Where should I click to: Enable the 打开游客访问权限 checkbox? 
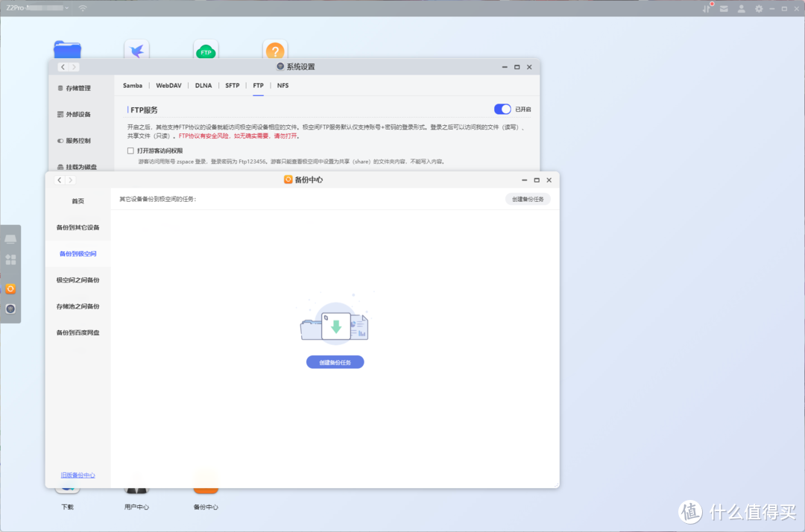[130, 151]
